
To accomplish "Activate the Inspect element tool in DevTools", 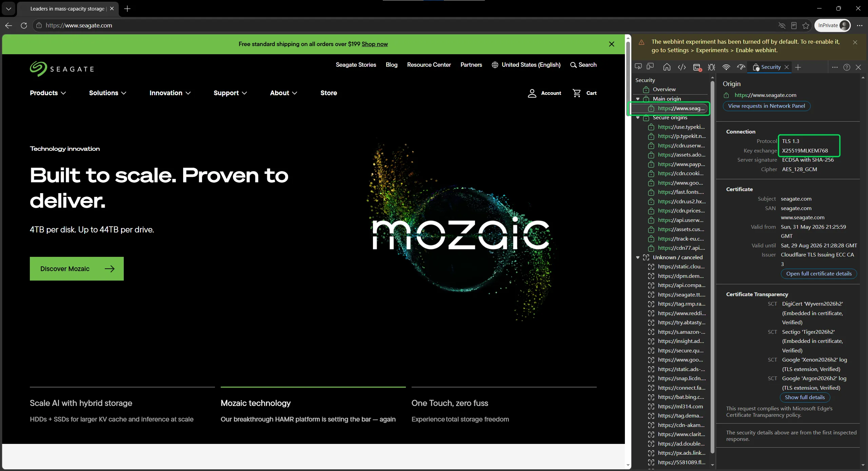I will tap(638, 67).
